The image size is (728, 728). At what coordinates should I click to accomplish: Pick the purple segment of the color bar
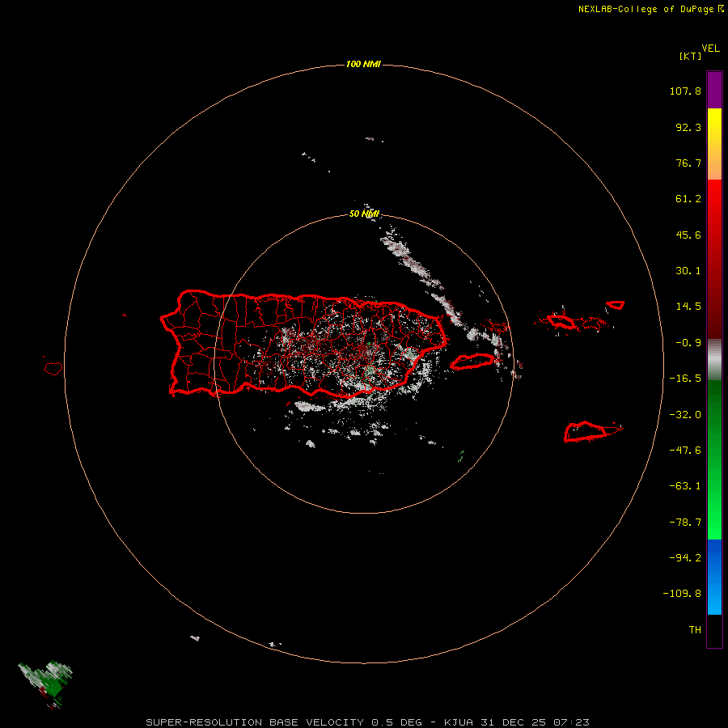[x=714, y=90]
